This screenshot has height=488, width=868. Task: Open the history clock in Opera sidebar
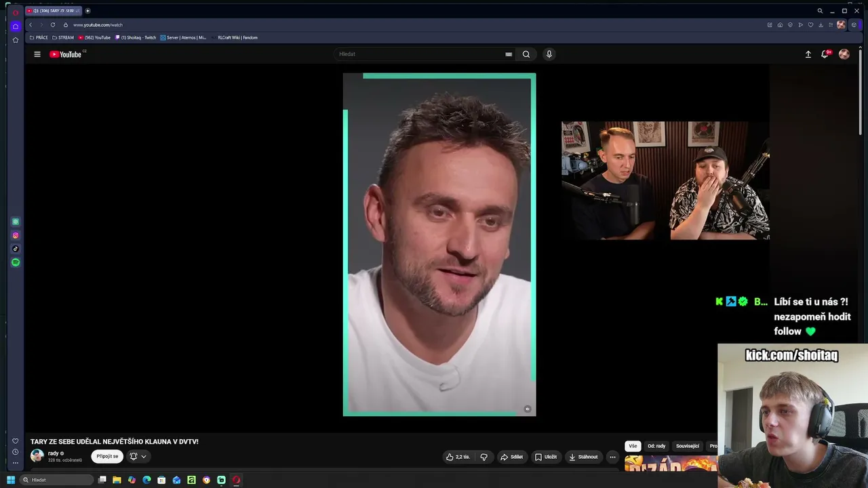coord(16,452)
